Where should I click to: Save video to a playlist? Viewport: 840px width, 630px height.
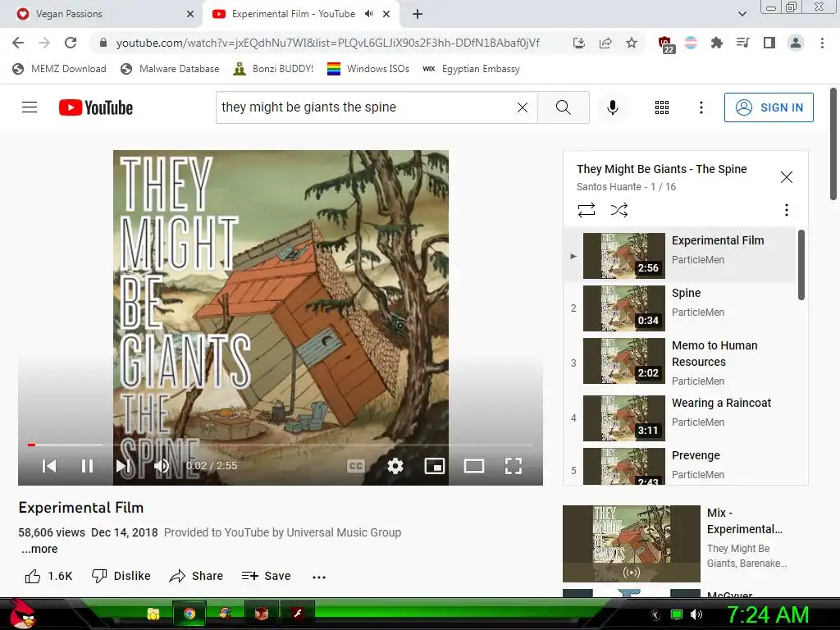267,576
